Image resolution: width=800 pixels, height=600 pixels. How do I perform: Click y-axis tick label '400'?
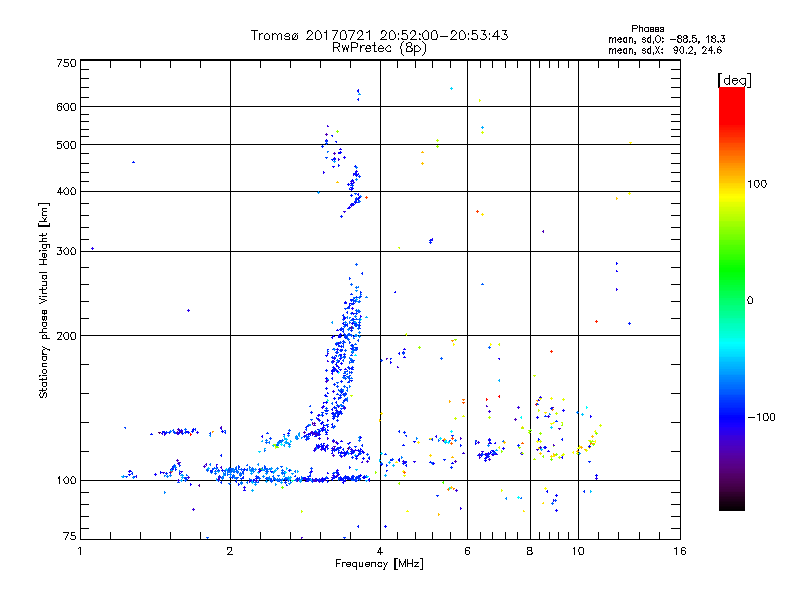pos(66,192)
